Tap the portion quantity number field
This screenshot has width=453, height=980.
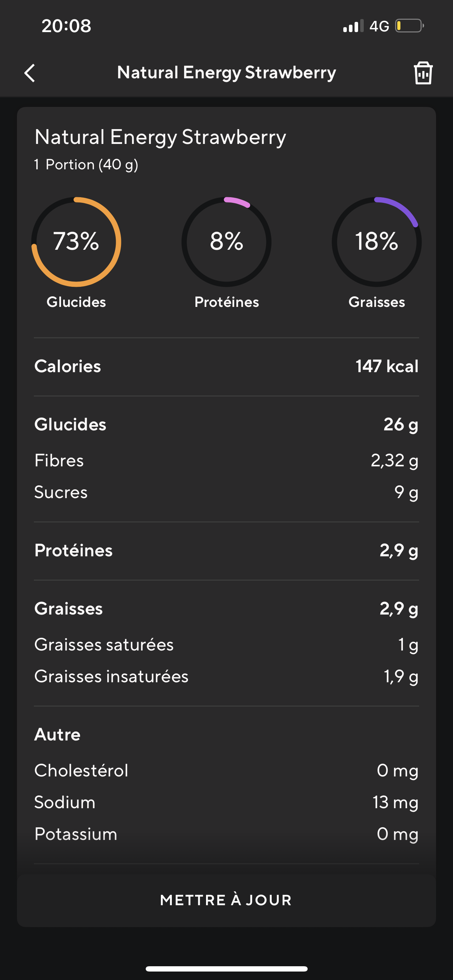pyautogui.click(x=37, y=164)
